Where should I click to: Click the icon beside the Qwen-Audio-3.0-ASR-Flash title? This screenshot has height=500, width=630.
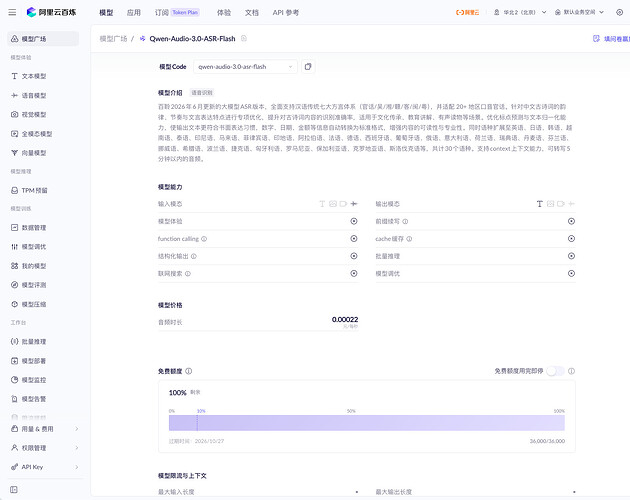244,39
